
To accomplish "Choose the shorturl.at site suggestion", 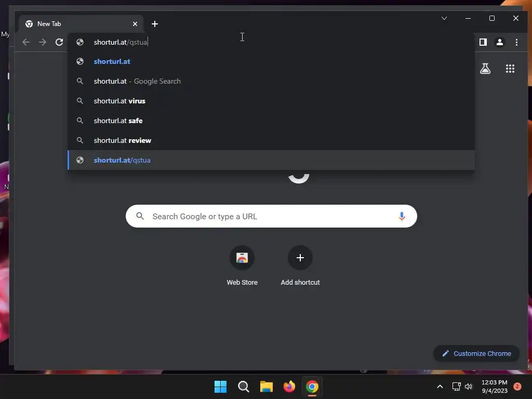I will (271, 61).
